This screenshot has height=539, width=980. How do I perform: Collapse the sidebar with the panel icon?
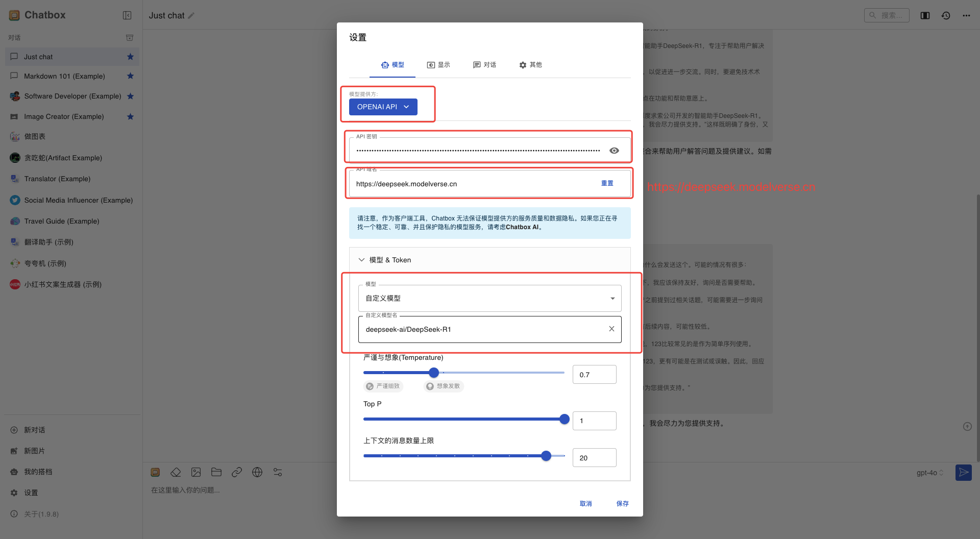pyautogui.click(x=127, y=15)
